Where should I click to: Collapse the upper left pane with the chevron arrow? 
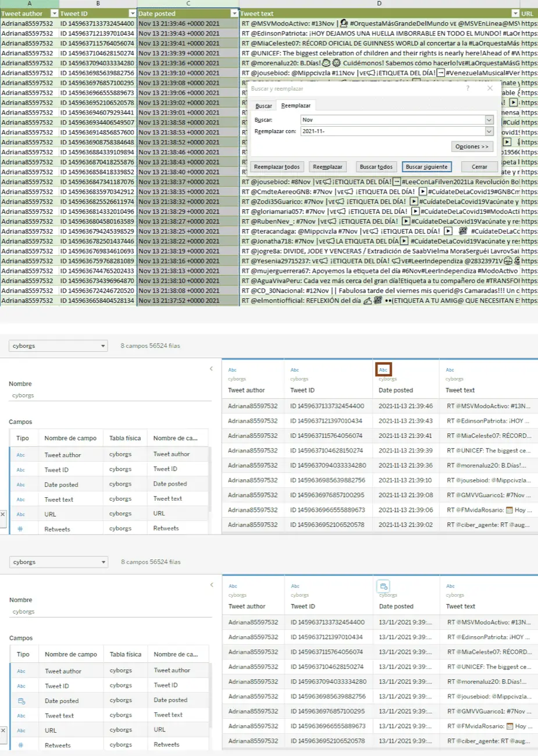point(211,369)
